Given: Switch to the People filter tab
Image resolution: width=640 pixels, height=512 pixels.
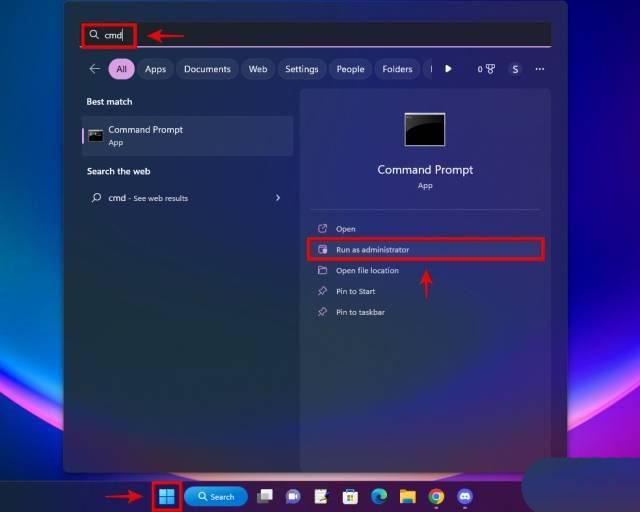Looking at the screenshot, I should (x=350, y=69).
